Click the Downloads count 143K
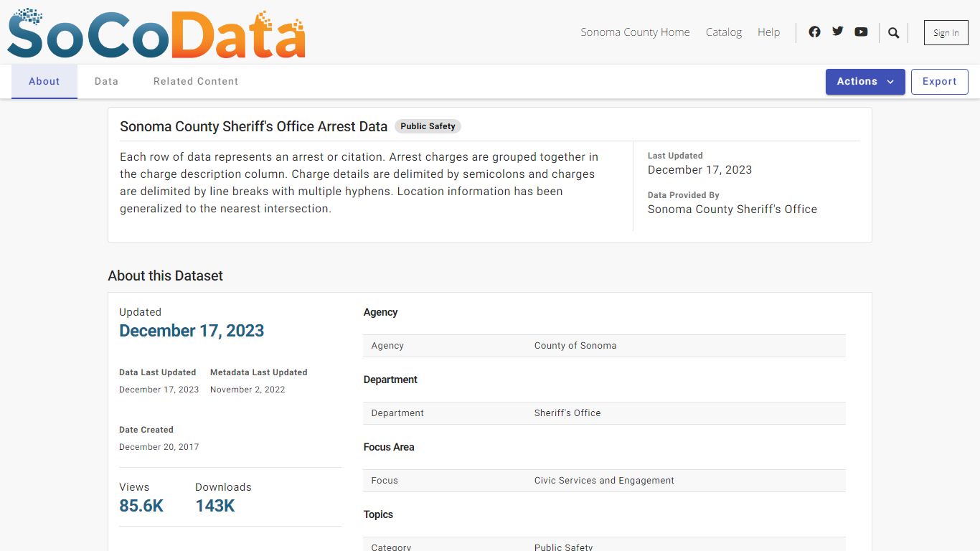Viewport: 980px width, 551px height. (215, 506)
